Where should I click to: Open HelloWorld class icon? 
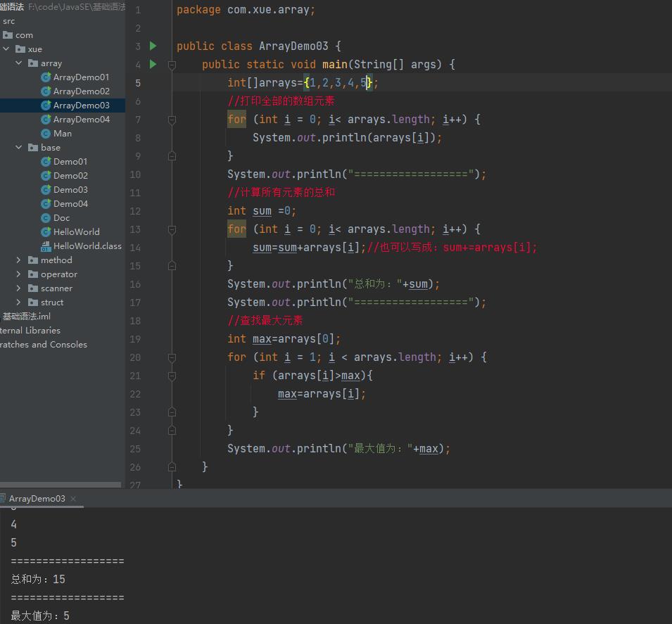46,232
